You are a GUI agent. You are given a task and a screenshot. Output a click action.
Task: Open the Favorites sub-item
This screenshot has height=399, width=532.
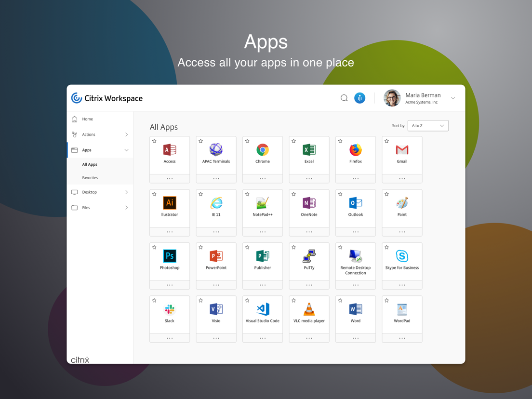point(90,178)
